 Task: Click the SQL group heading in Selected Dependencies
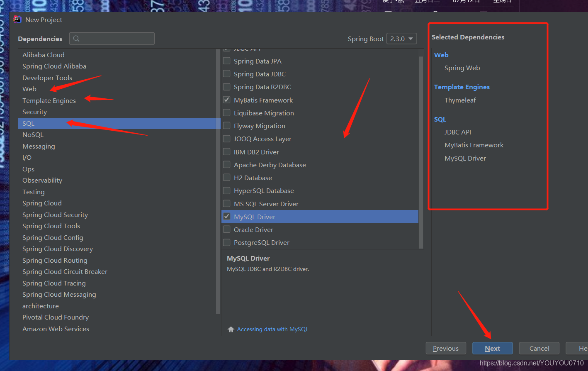[440, 120]
